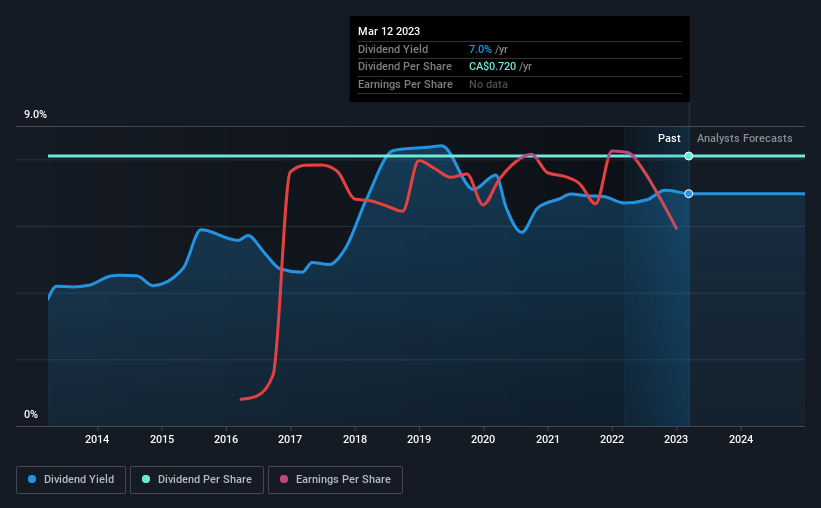Click the 2024 x-axis label

(741, 439)
